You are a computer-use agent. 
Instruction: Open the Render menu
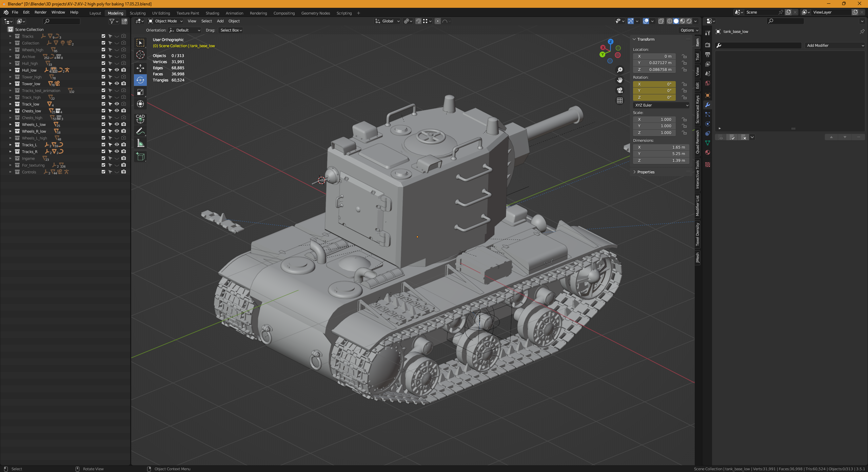40,12
